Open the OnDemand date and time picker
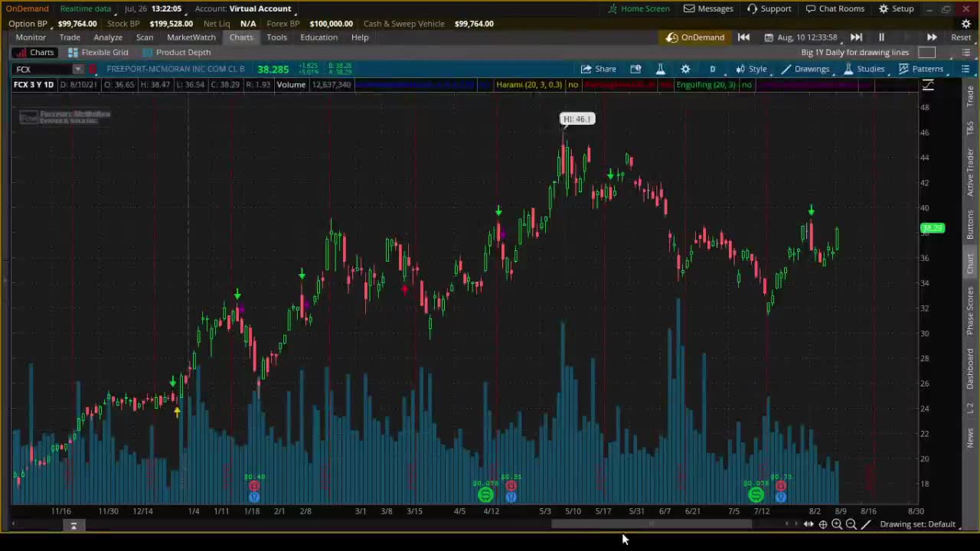Viewport: 980px width, 551px height. [x=801, y=37]
